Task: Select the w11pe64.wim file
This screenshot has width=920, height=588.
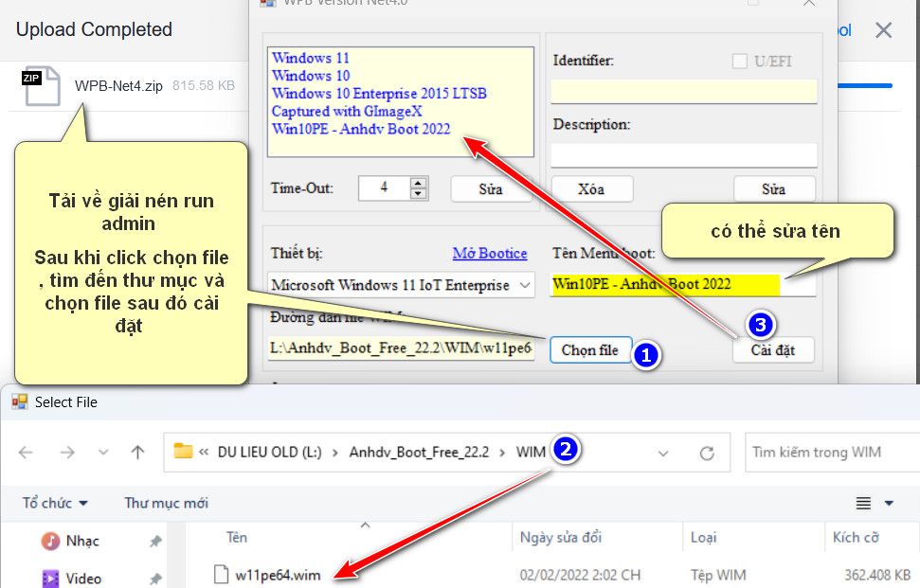Action: click(277, 574)
